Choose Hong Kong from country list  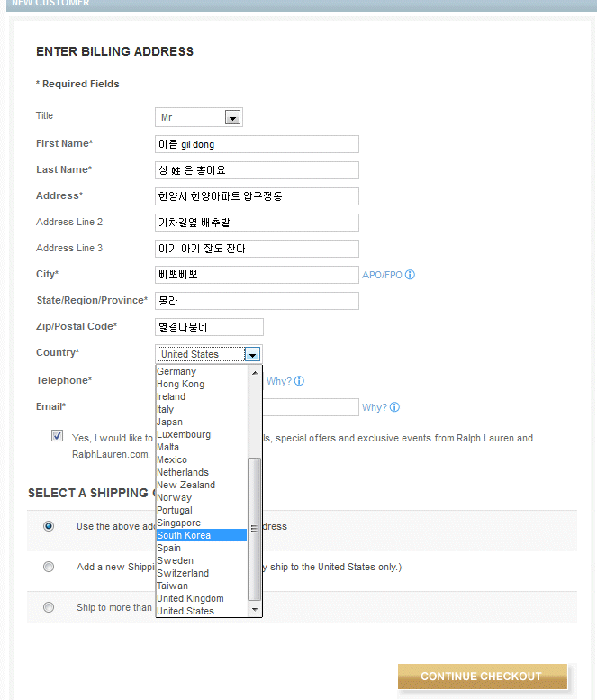pyautogui.click(x=201, y=384)
